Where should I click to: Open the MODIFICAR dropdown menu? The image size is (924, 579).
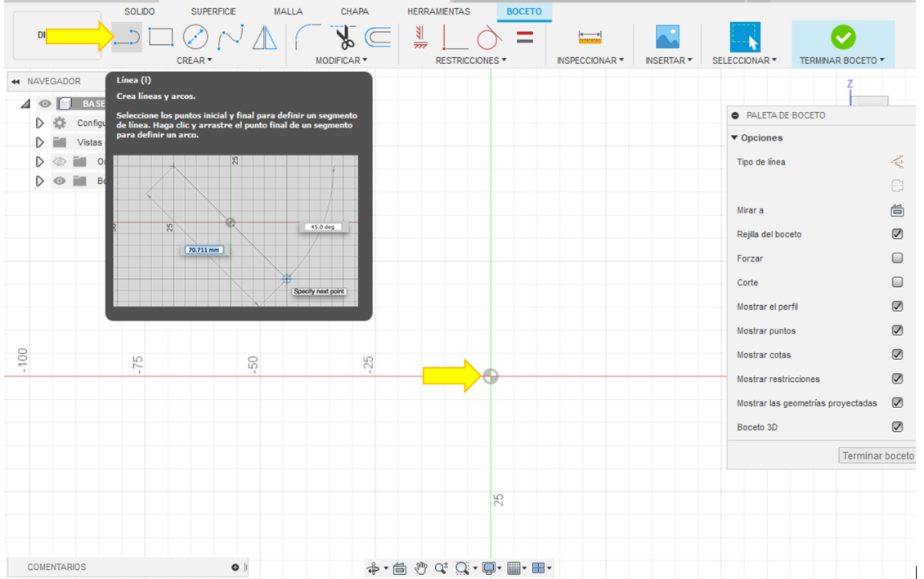pyautogui.click(x=341, y=61)
